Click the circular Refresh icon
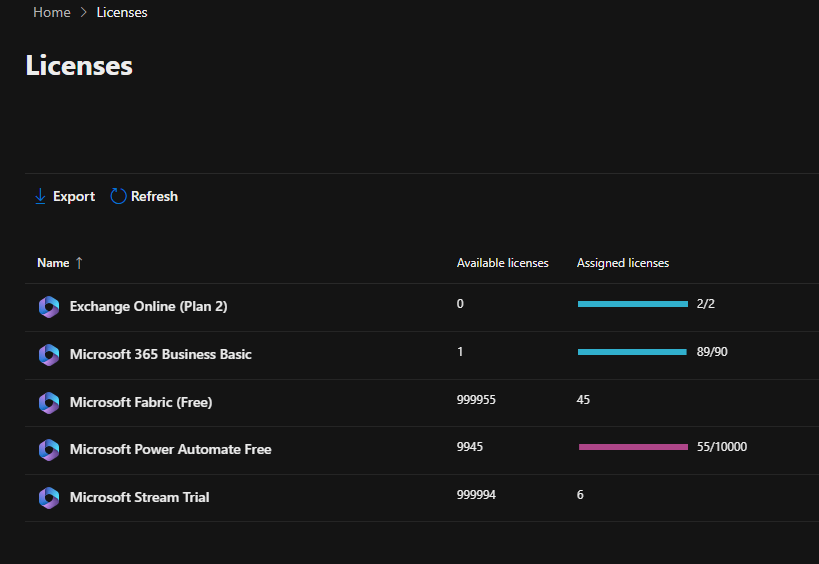 [118, 196]
